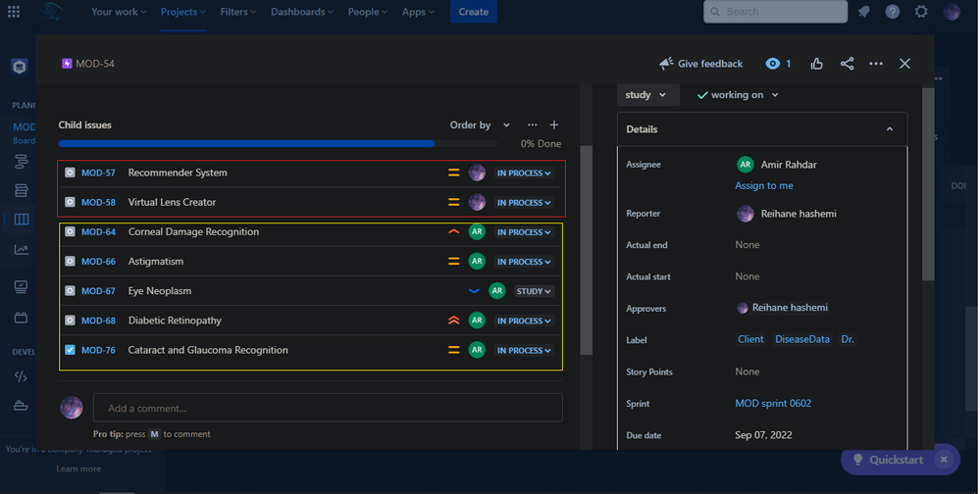Open the Projects menu
Screen dimensions: 980x494
pos(183,12)
